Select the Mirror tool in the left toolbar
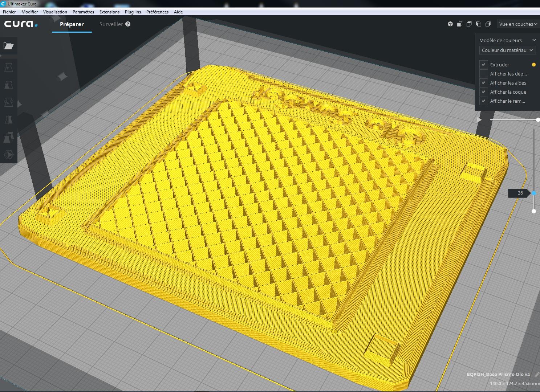Image resolution: width=540 pixels, height=392 pixels. [8, 120]
